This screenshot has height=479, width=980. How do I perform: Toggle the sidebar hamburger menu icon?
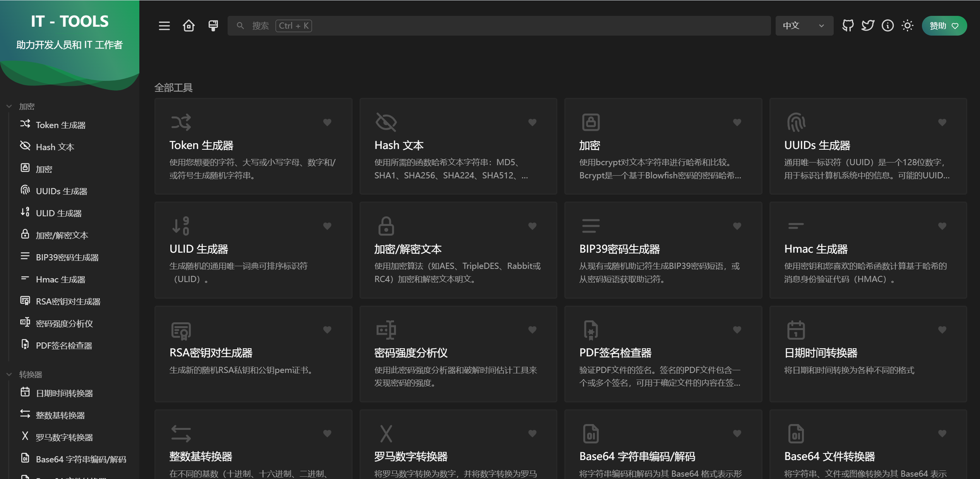click(164, 26)
